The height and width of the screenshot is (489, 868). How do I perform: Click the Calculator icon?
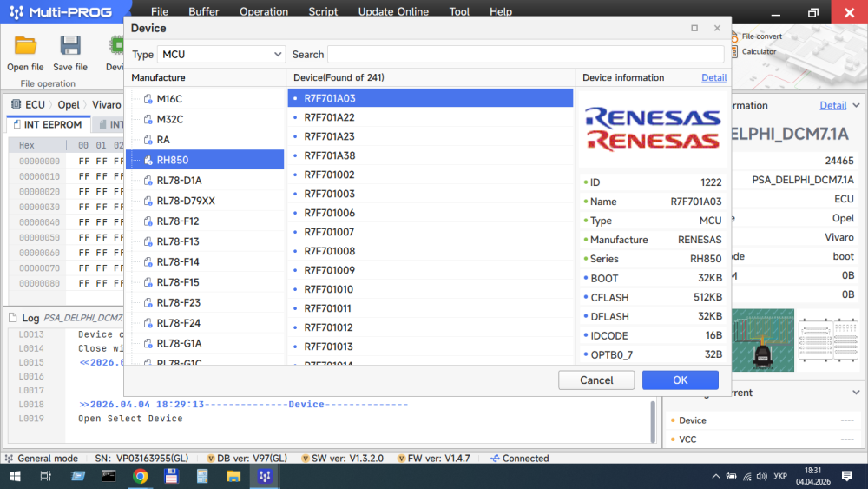[734, 51]
